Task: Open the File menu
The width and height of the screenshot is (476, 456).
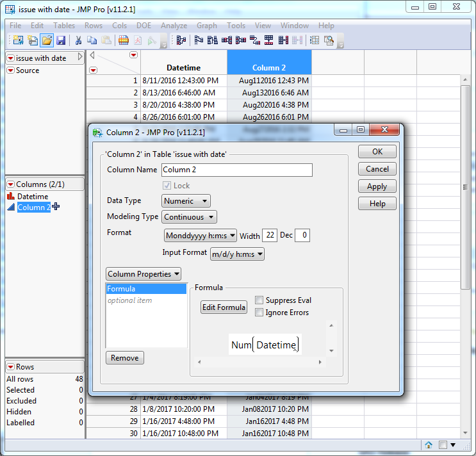Action: click(15, 26)
